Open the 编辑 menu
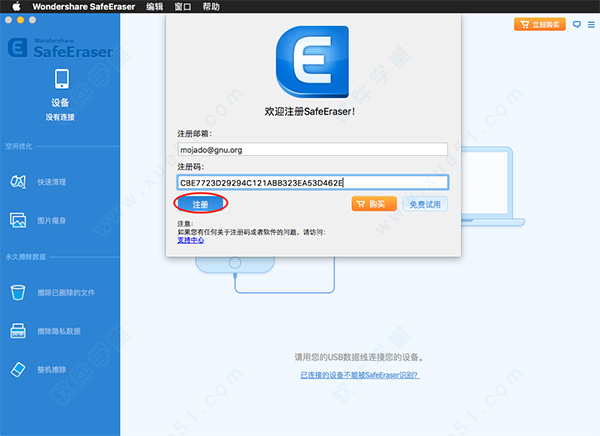 [154, 6]
